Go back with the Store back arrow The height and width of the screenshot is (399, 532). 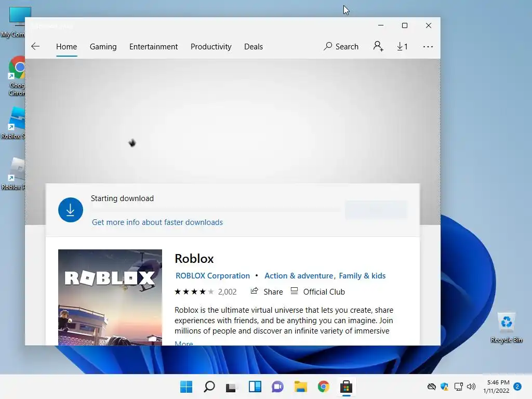coord(35,46)
